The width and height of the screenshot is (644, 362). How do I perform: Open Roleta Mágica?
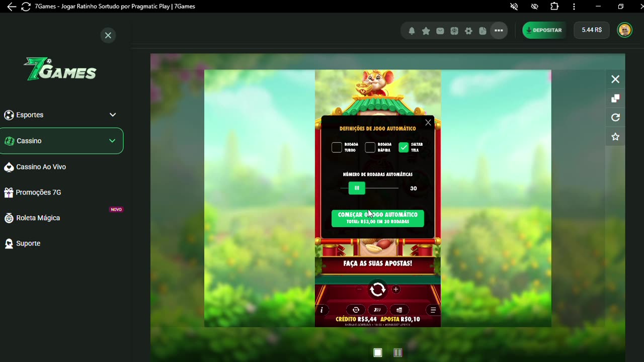[x=38, y=218]
